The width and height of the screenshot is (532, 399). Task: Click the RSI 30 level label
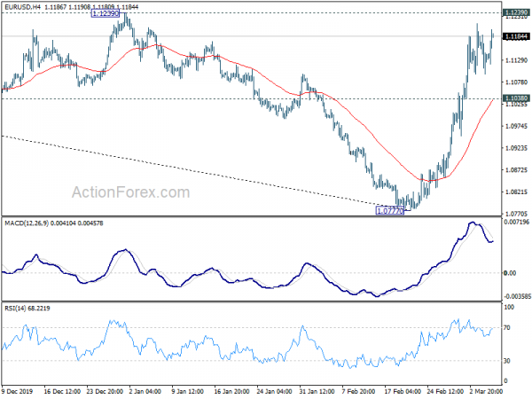[507, 361]
